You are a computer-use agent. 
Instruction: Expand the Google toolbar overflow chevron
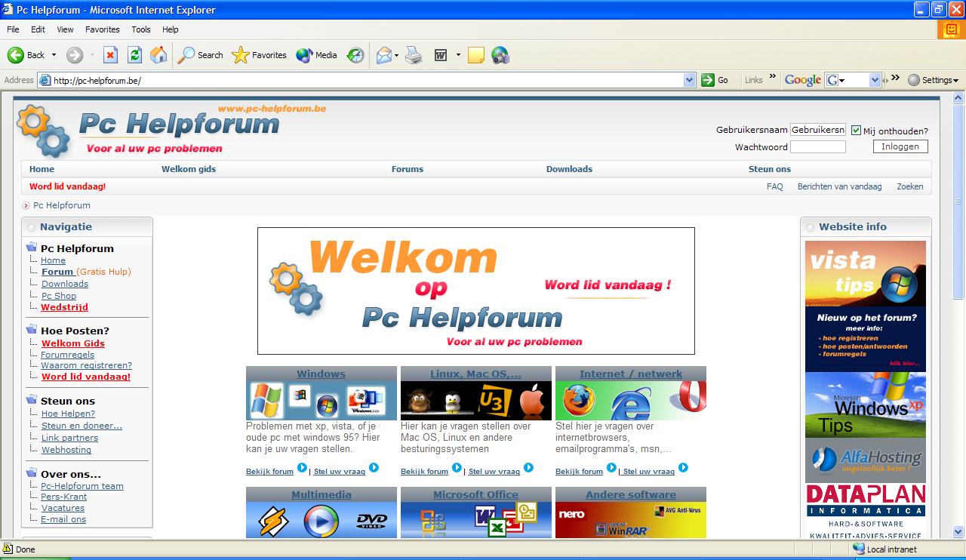895,77
